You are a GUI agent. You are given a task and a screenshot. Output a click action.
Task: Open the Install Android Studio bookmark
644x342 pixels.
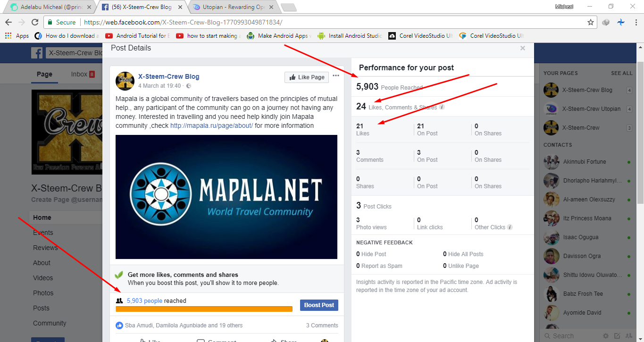(350, 36)
